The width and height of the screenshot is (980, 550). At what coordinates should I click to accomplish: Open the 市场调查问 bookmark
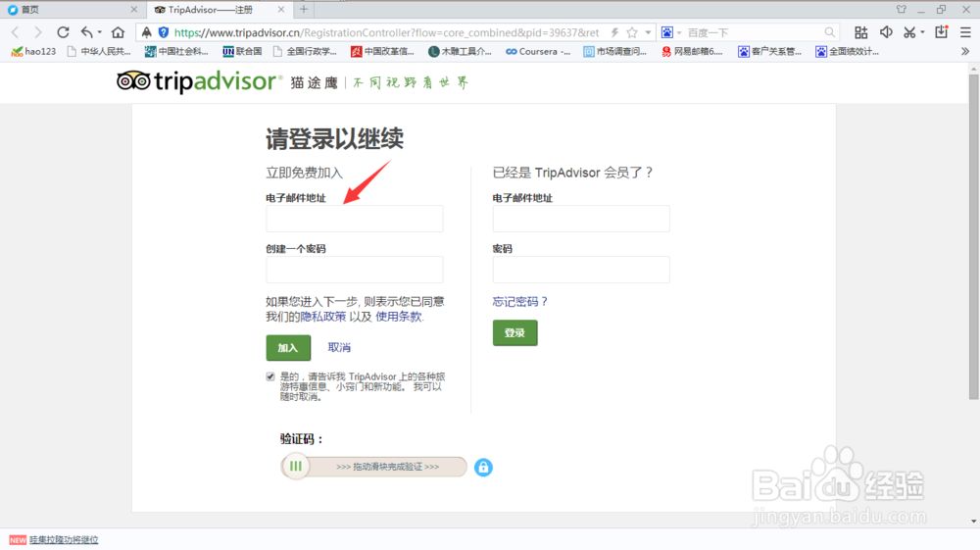pyautogui.click(x=615, y=51)
